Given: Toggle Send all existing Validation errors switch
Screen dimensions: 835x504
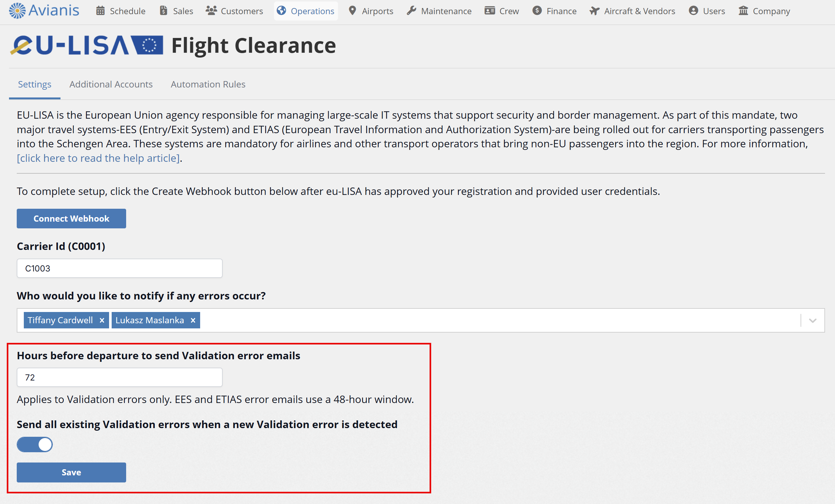Looking at the screenshot, I should coord(35,444).
